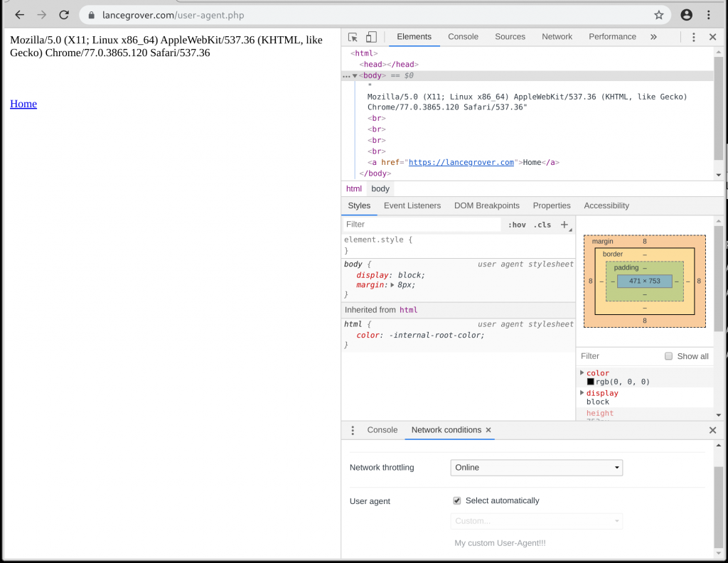Open Network throttling Online dropdown
The width and height of the screenshot is (728, 563).
536,467
